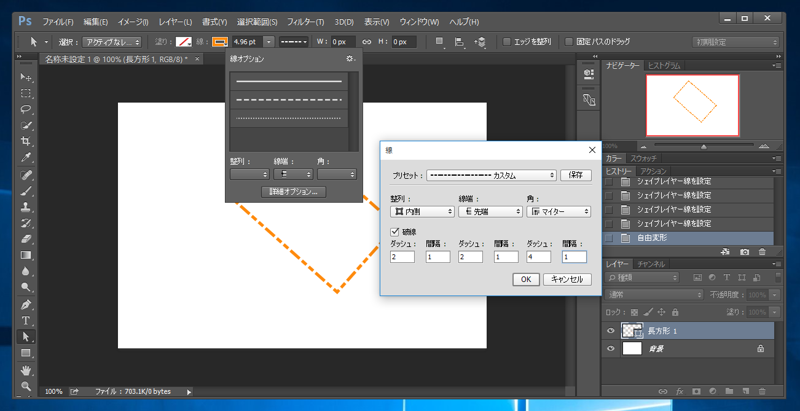Select the Spot Healing Brush tool
800x411 pixels.
tap(26, 175)
